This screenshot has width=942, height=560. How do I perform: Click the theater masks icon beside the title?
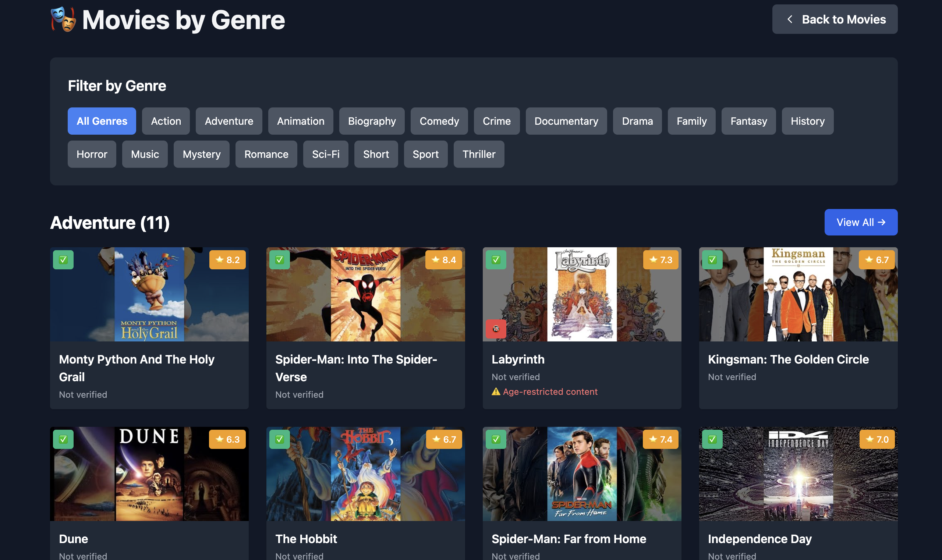tap(63, 19)
